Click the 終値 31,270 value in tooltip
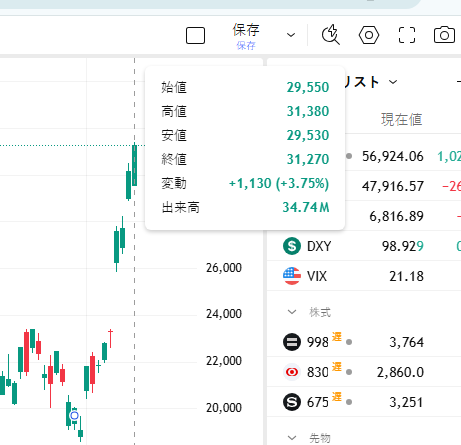The height and width of the screenshot is (445, 461). coord(308,159)
